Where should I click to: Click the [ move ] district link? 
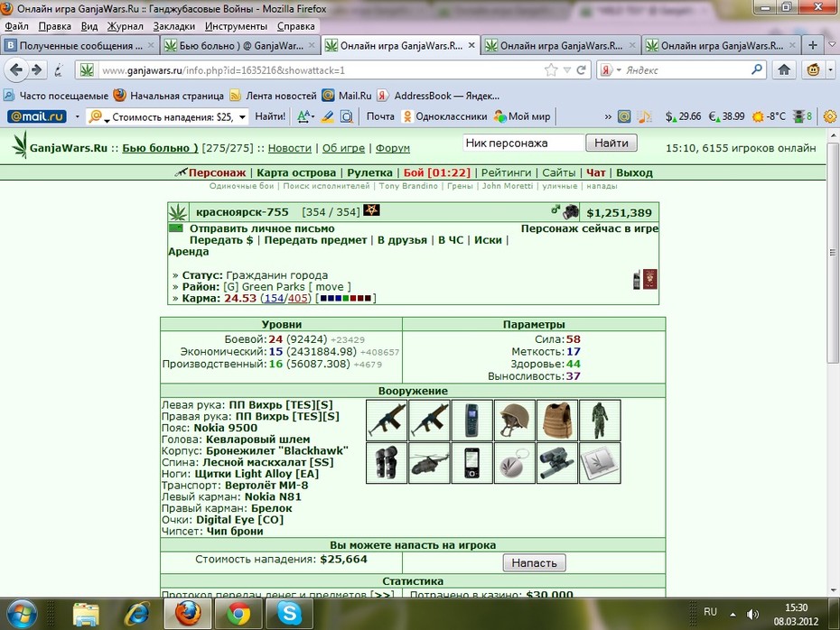330,287
